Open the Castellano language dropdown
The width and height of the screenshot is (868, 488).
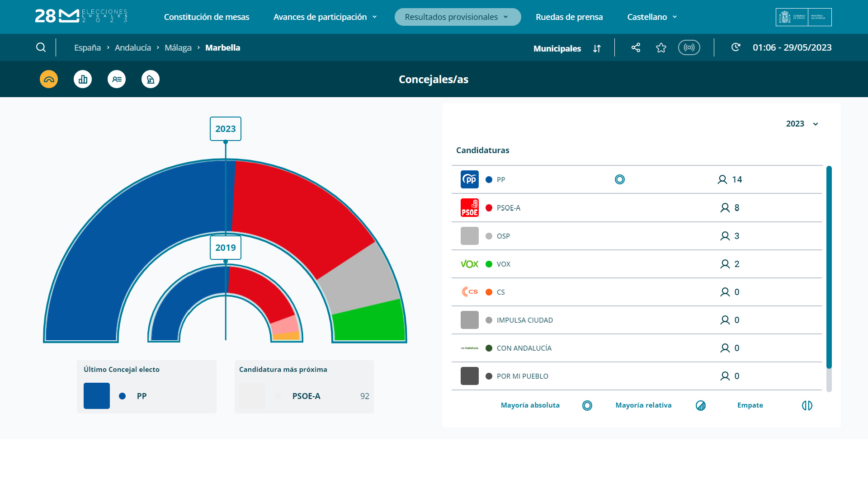pos(651,17)
